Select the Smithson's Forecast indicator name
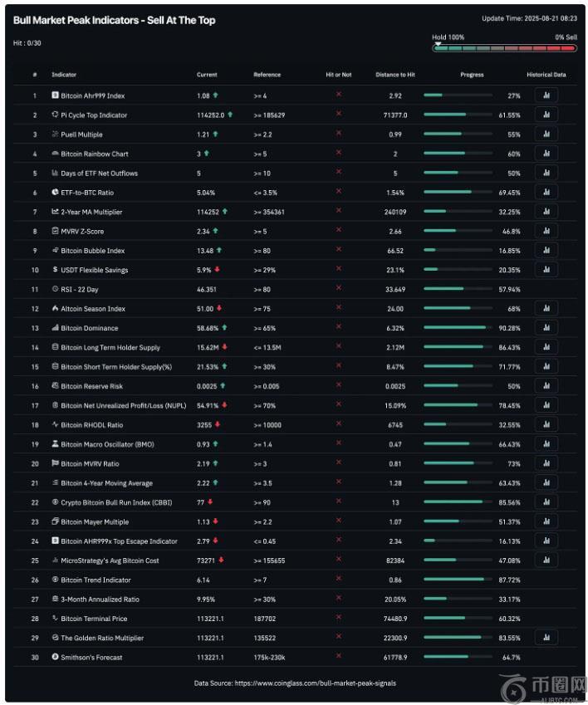 pos(91,658)
